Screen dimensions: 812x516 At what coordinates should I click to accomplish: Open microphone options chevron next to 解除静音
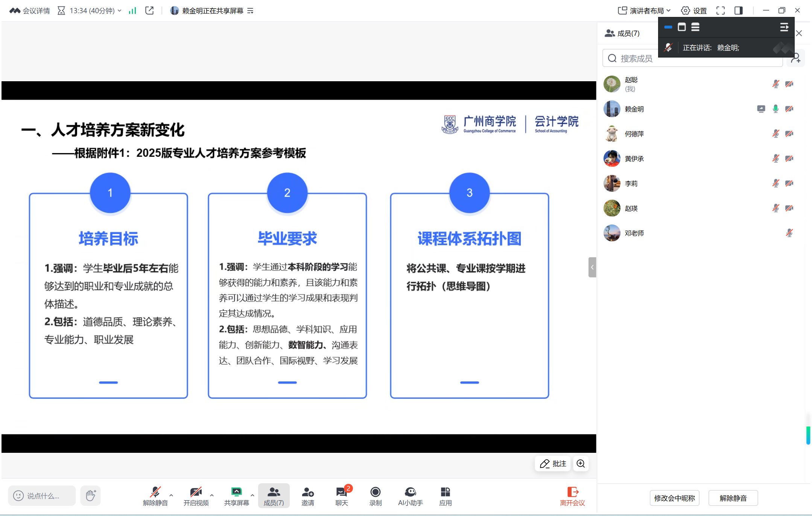click(170, 496)
